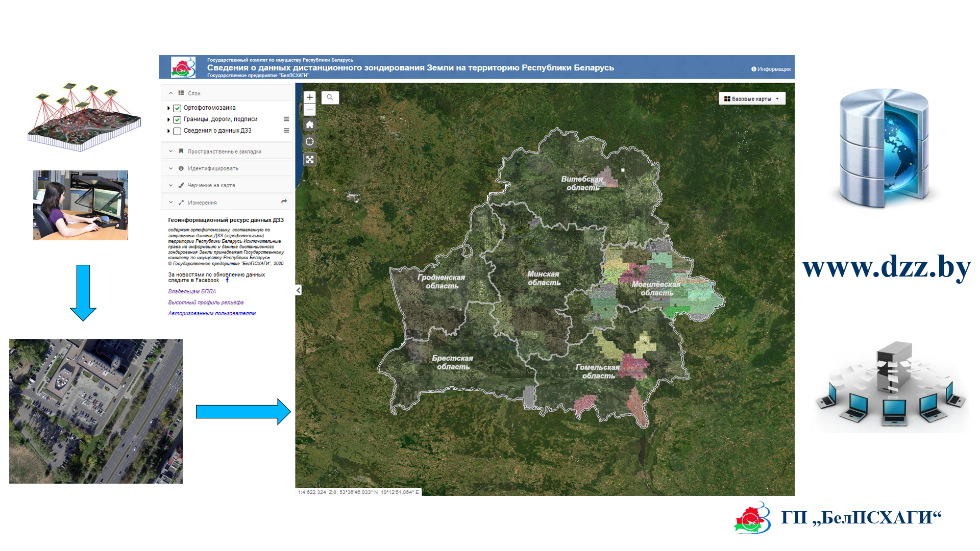Click the zoom in plus button
This screenshot has height=551, width=980.
[309, 97]
